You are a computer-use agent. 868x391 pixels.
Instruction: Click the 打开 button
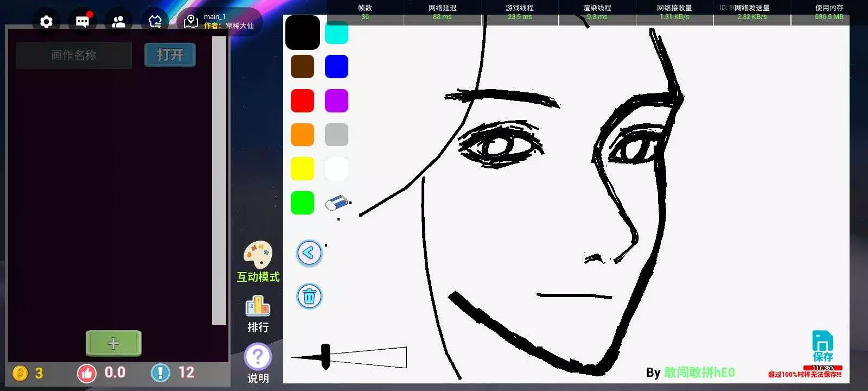(170, 55)
